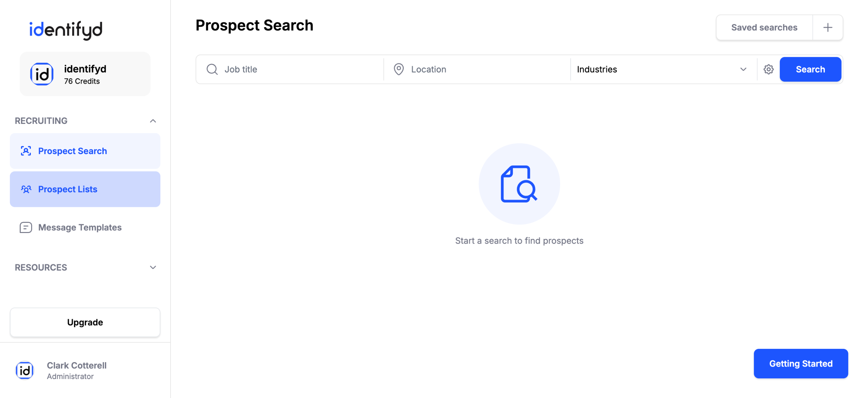Click the identifyd logo in sidebar header
Screen dimensions: 868x398
[66, 30]
